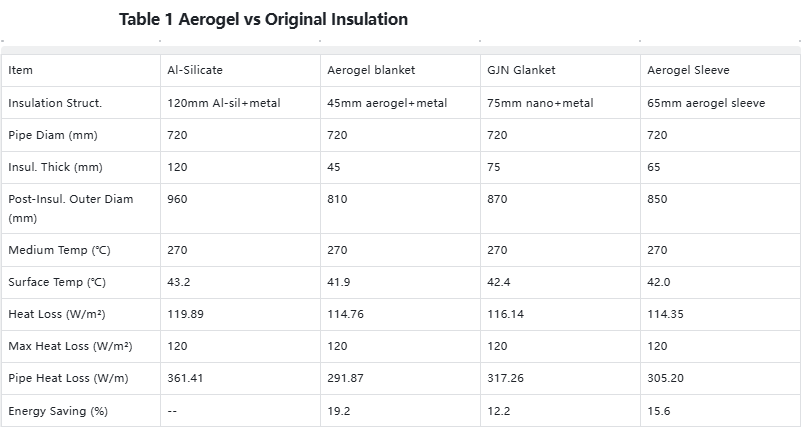Select the 'Item' header cell
The image size is (801, 428).
coord(21,71)
